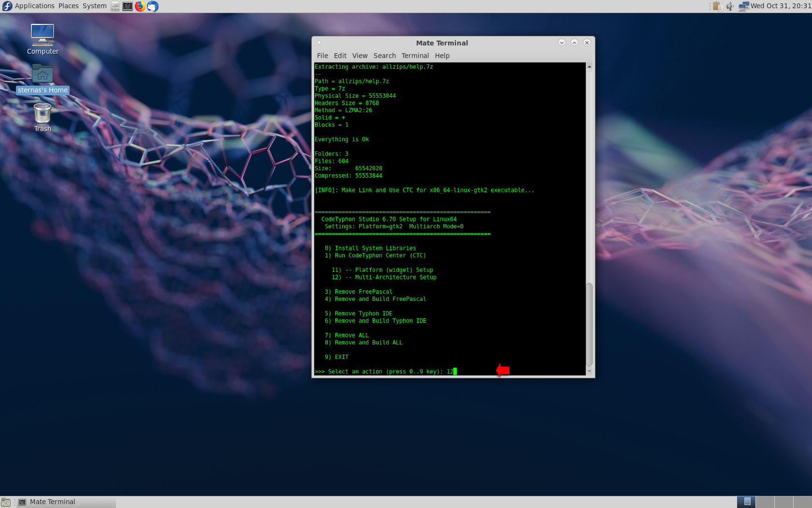Click 'Extracting archive: allzips/help.7z' line
Screen dimensions: 812x508
tap(374, 67)
